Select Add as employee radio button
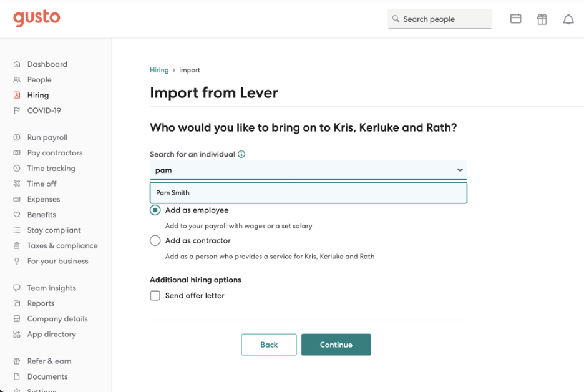The image size is (584, 392). (x=155, y=210)
